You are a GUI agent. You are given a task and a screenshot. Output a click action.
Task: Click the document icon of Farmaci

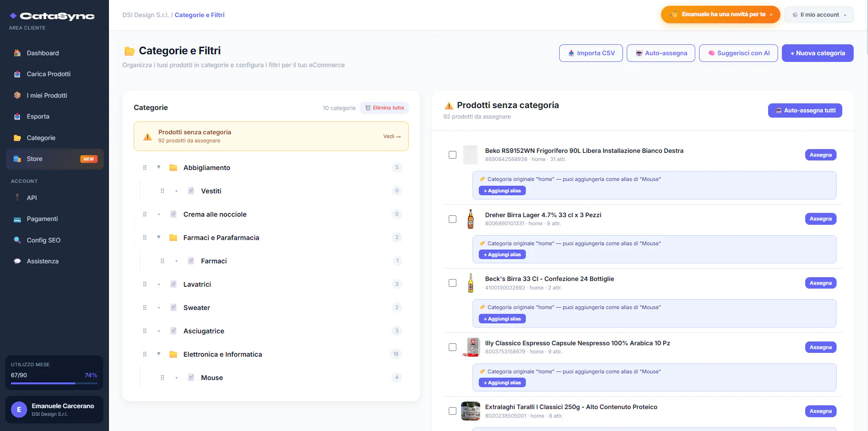point(191,261)
